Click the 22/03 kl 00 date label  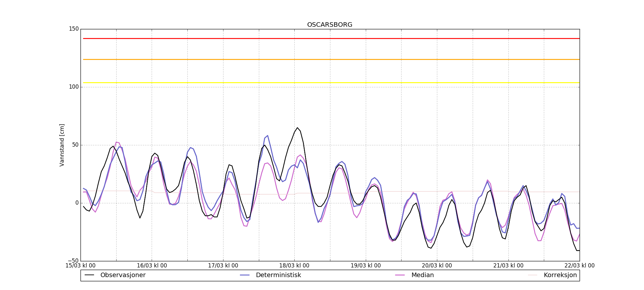coord(579,266)
